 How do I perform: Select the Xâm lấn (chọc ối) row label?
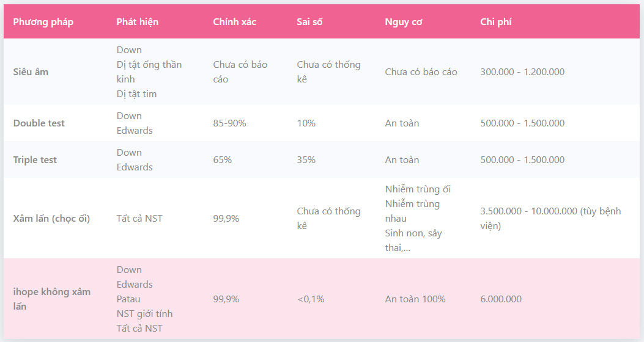click(x=51, y=219)
